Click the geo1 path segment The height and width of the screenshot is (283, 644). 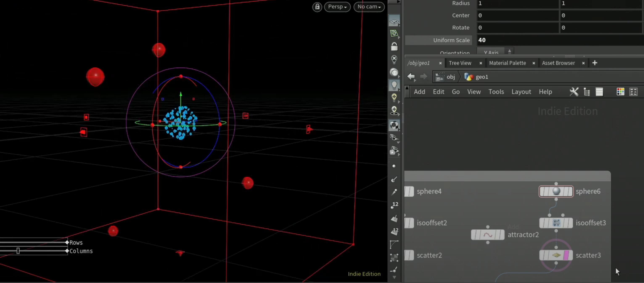(476, 77)
